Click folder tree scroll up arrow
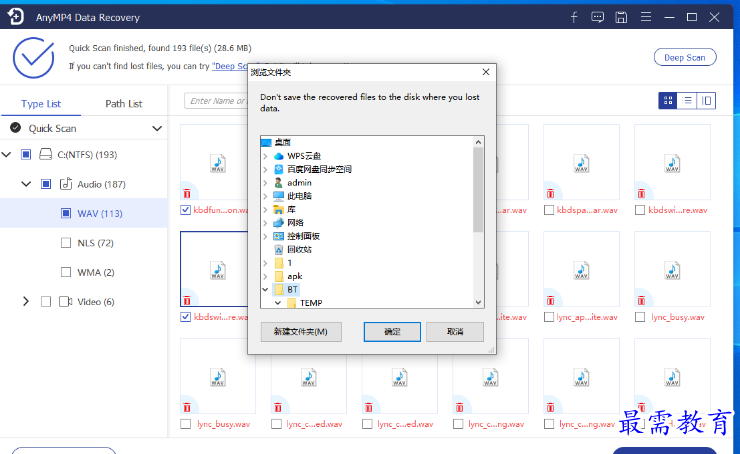 coord(478,142)
